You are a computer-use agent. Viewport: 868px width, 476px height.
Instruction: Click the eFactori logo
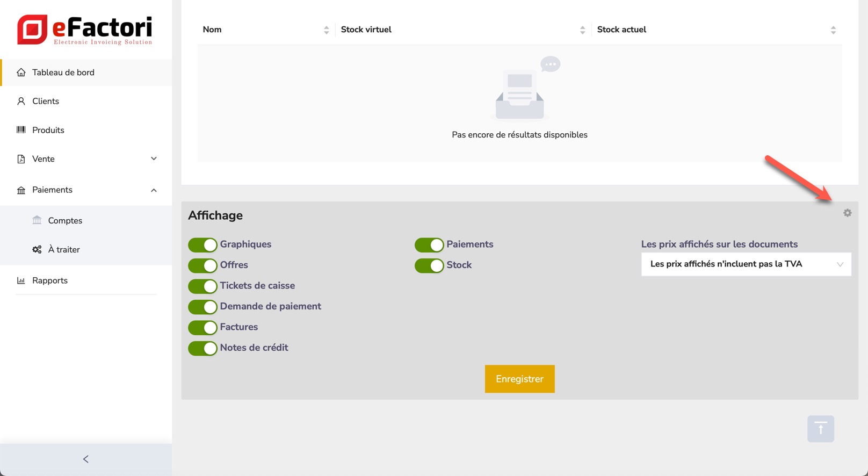(85, 30)
